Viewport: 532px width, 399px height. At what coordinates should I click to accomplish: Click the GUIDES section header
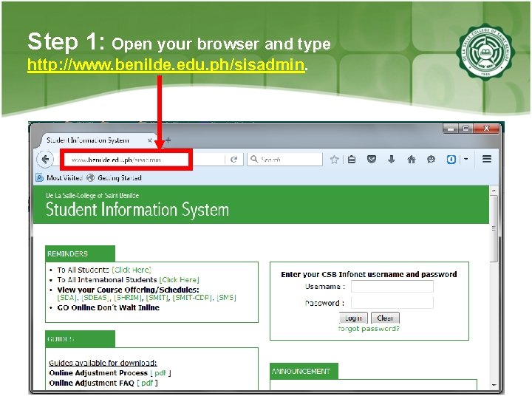tap(80, 339)
